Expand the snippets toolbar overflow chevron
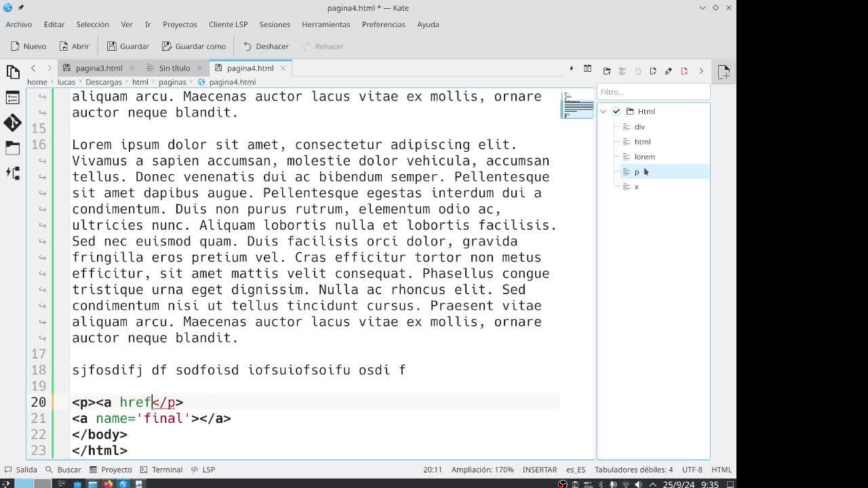The image size is (868, 488). point(701,71)
